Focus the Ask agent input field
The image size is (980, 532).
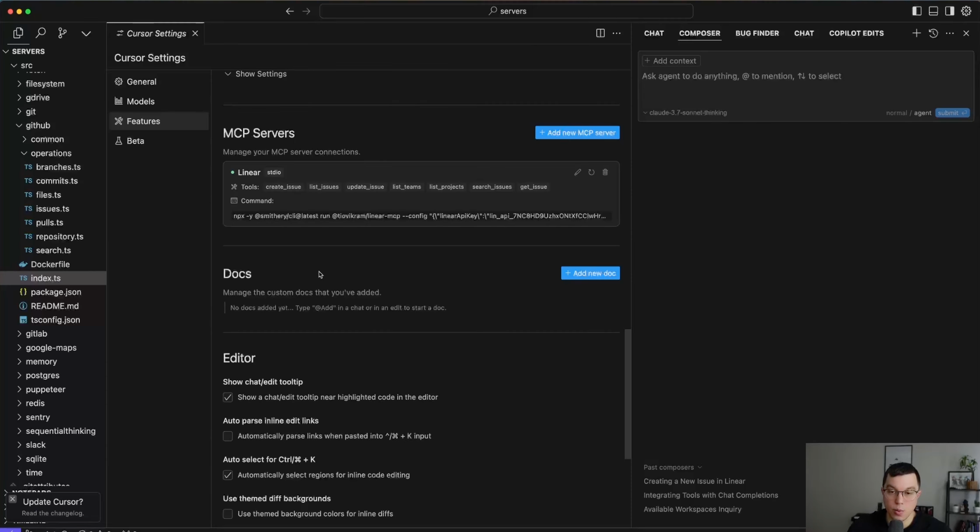806,76
